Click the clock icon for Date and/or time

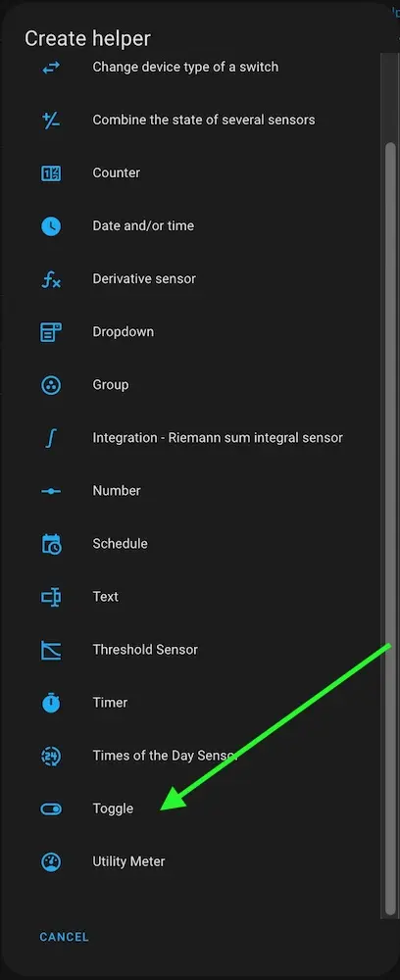click(51, 226)
